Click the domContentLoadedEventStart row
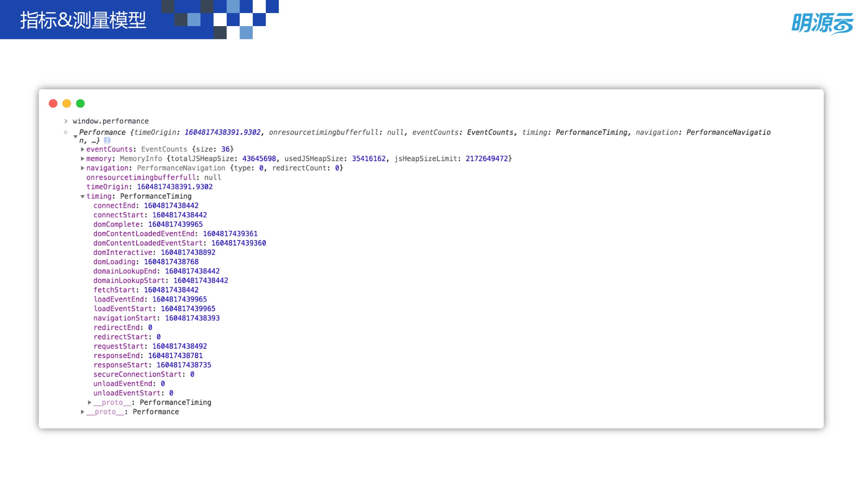The height and width of the screenshot is (489, 868). tap(180, 243)
